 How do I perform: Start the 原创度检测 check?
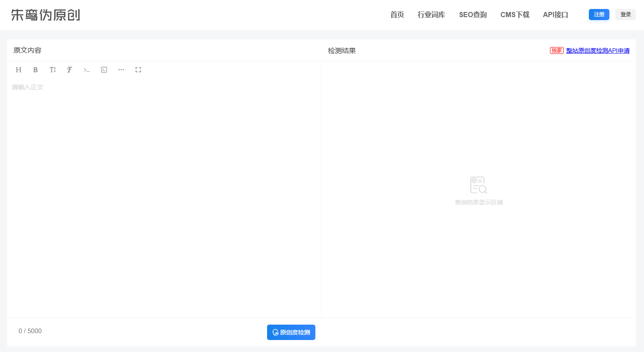coord(291,332)
